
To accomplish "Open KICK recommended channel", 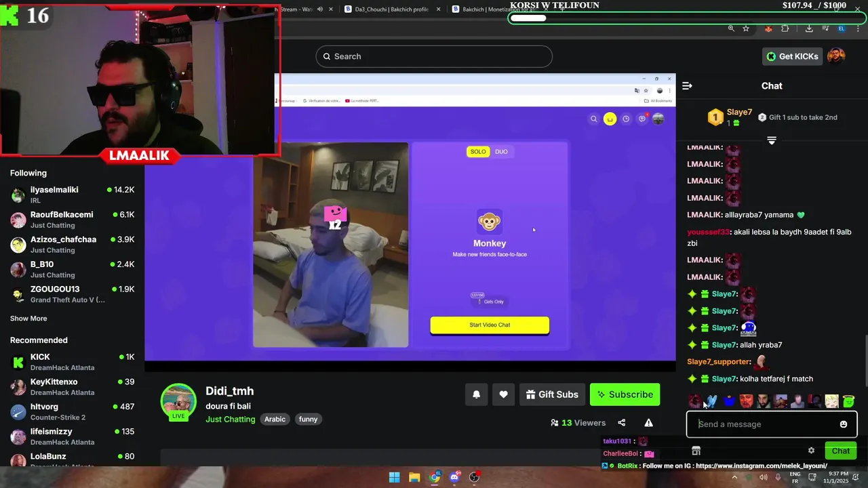I will (72, 362).
